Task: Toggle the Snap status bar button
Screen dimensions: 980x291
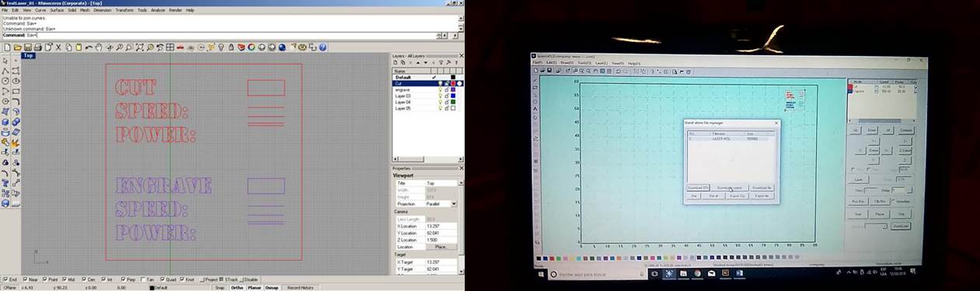Action: click(220, 288)
